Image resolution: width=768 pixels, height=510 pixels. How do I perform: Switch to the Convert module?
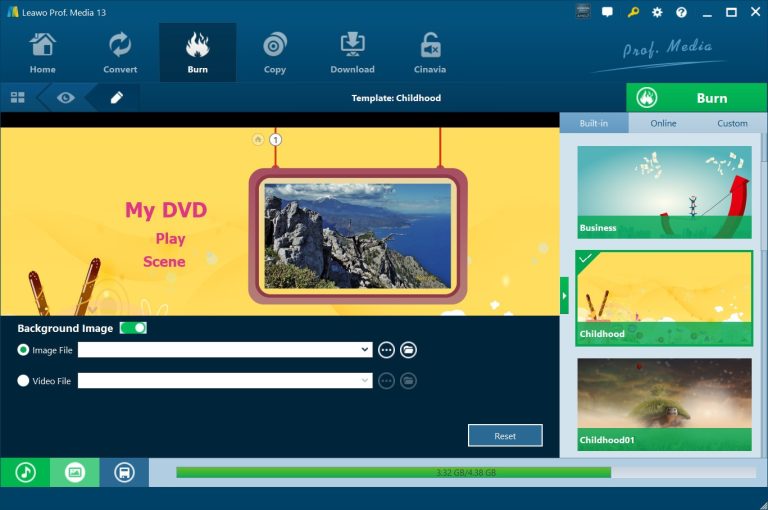(120, 53)
